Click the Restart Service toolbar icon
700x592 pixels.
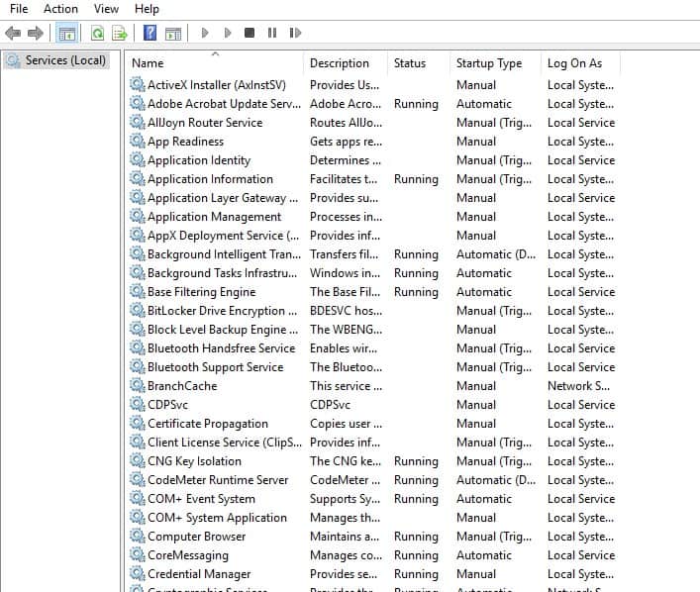pyautogui.click(x=295, y=33)
